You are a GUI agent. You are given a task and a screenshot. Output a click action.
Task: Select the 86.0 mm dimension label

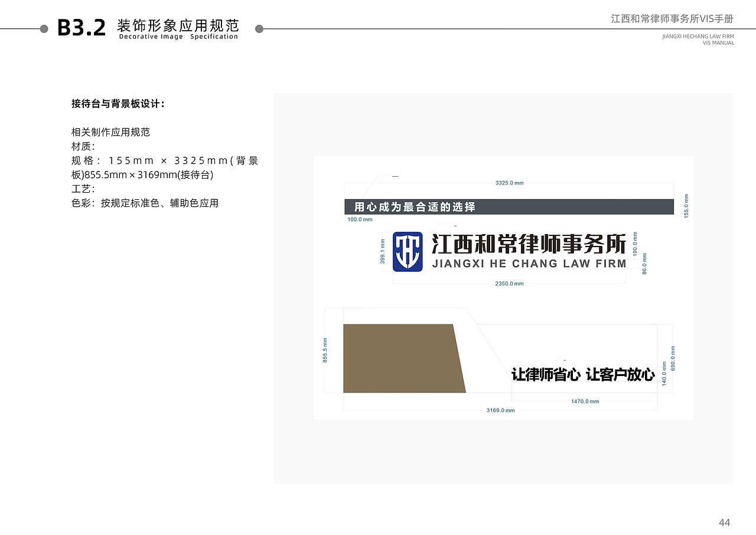point(644,264)
